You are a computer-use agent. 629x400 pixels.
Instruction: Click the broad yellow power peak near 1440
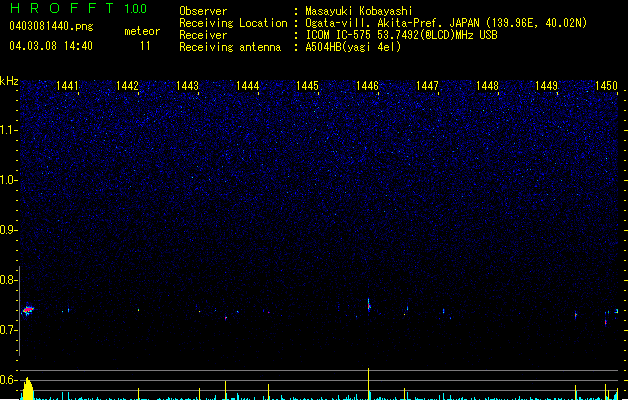coord(27,388)
